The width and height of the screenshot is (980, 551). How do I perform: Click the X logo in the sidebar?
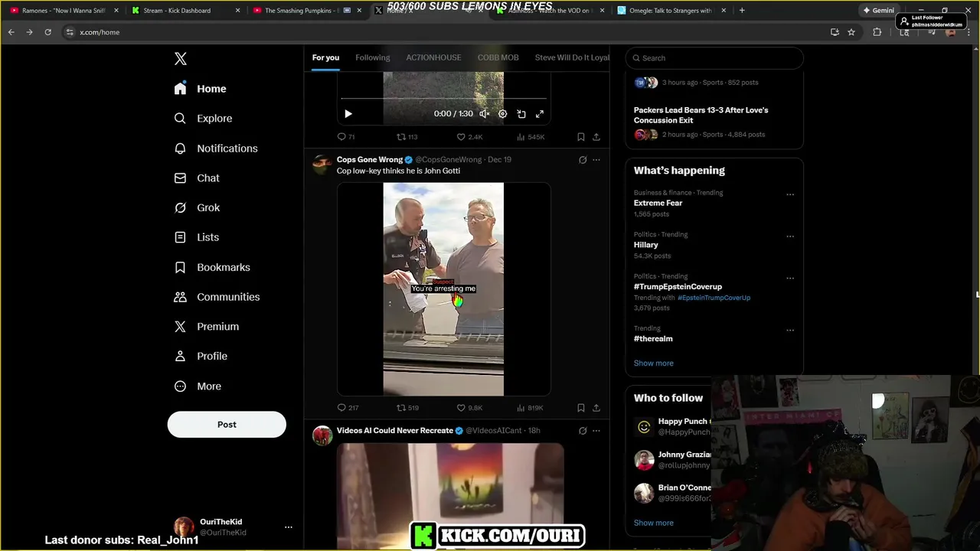[181, 59]
